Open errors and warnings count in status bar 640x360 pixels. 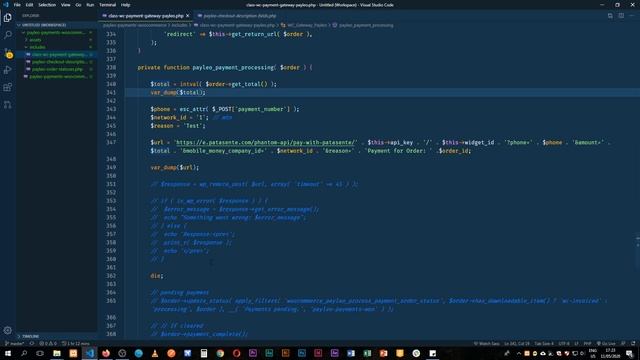pos(48,343)
